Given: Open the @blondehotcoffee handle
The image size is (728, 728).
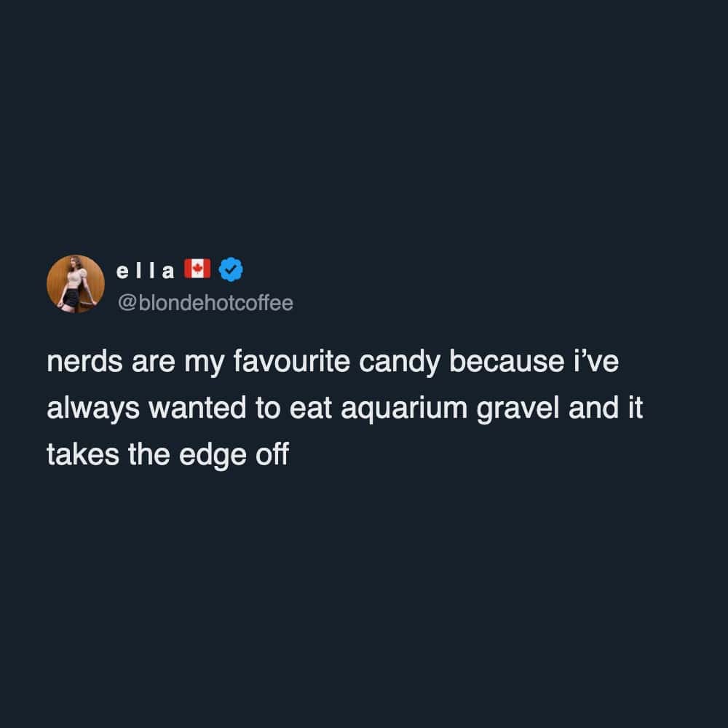Looking at the screenshot, I should [205, 303].
